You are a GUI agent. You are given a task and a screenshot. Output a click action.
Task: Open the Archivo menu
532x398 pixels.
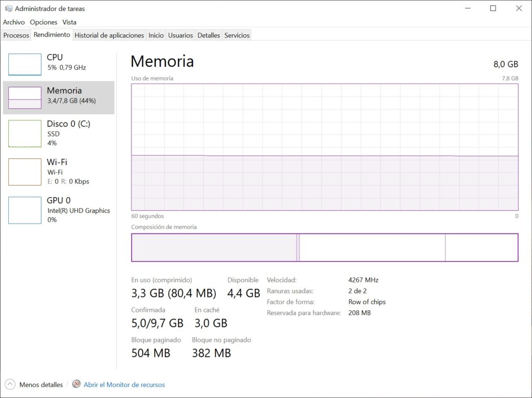(x=14, y=22)
